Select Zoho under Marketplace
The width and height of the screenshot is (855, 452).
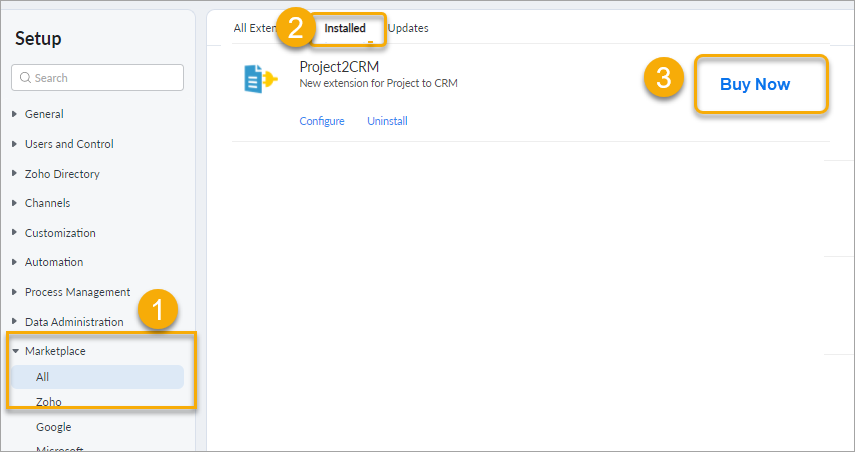point(49,402)
